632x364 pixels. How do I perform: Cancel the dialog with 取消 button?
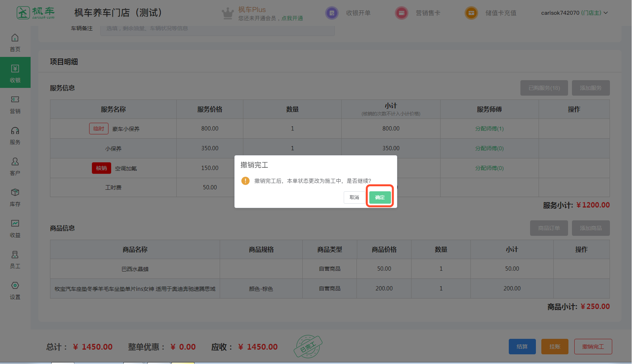click(x=354, y=197)
